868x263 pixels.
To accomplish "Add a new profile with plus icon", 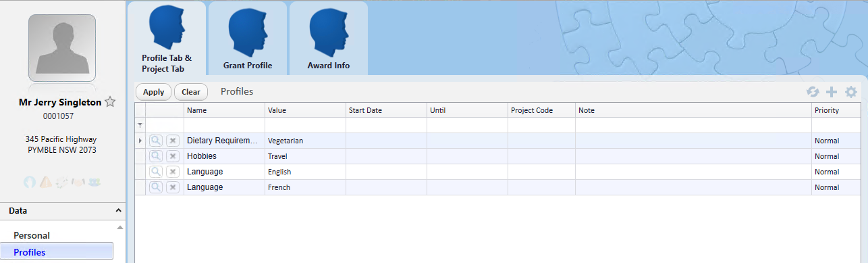I will click(x=832, y=92).
